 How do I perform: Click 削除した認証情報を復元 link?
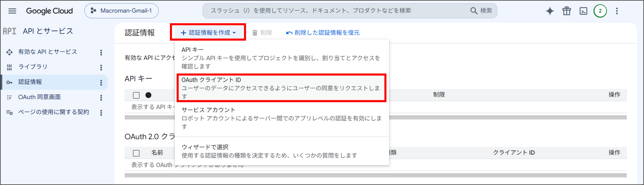pos(323,33)
